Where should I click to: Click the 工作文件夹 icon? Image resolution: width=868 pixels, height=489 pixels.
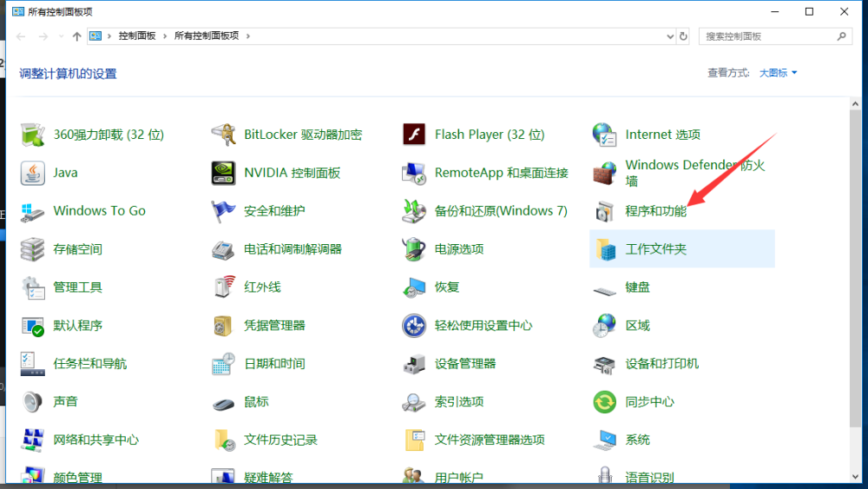coord(604,249)
